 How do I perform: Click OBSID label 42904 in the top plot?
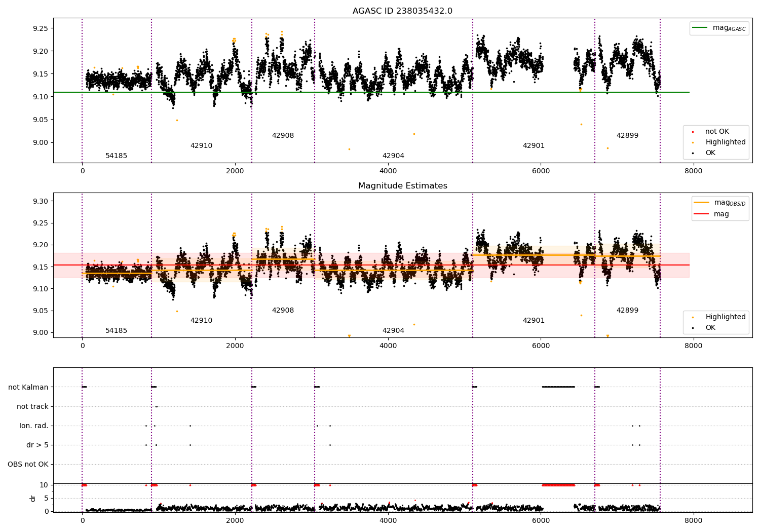[393, 156]
